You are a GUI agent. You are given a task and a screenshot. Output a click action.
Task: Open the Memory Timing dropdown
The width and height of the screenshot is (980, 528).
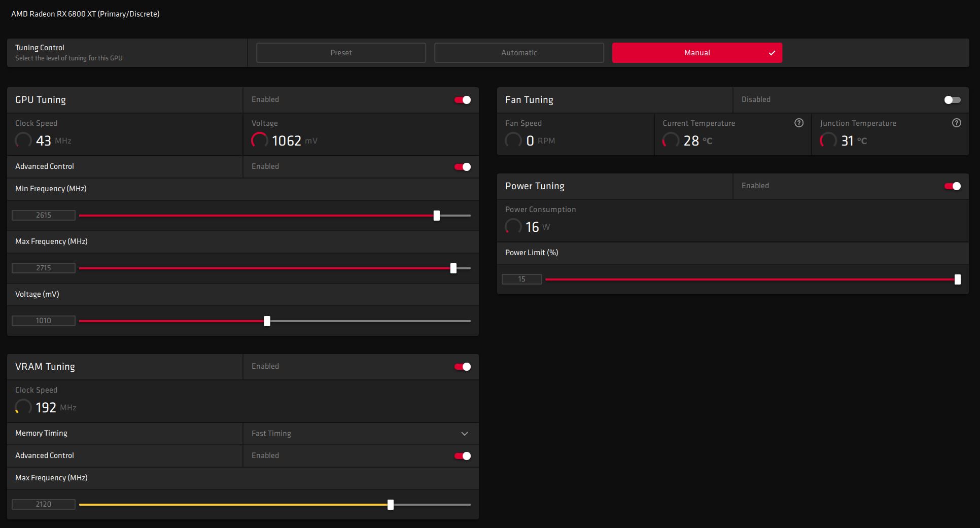click(361, 434)
